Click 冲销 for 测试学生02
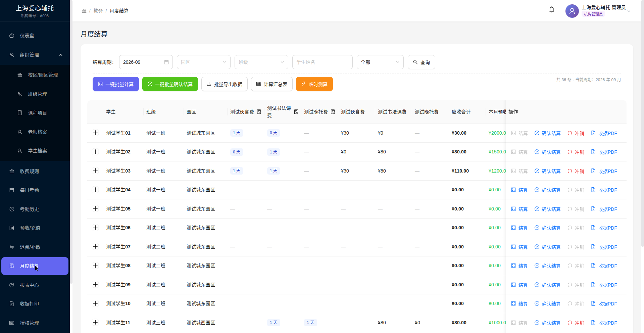This screenshot has height=333, width=644. coord(576,152)
